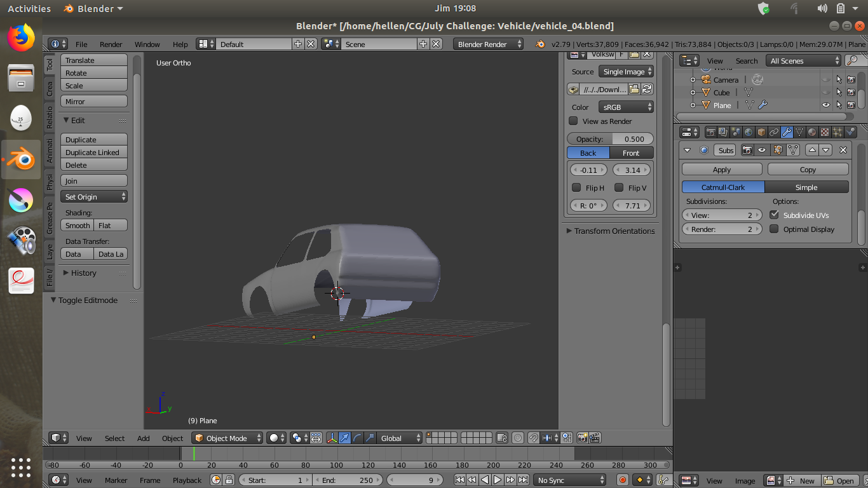Expand the Transform Orientations panel
Screen dimensions: 868x488
610,231
